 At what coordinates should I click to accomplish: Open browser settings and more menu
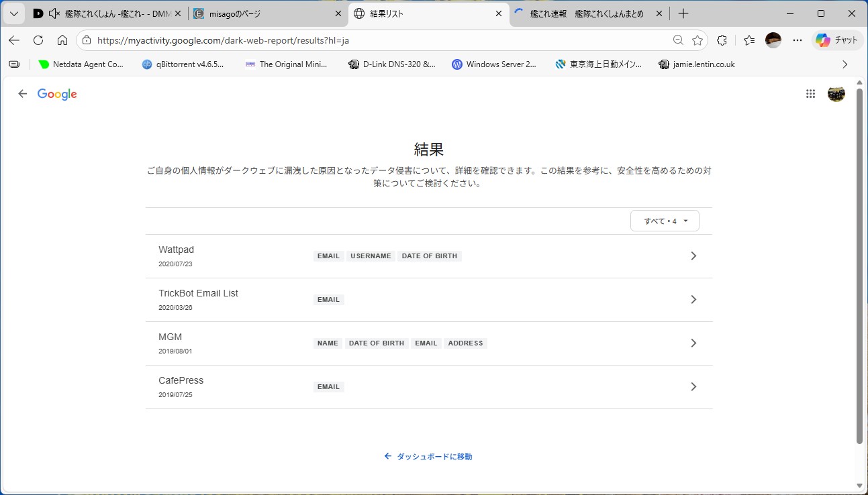coord(798,40)
